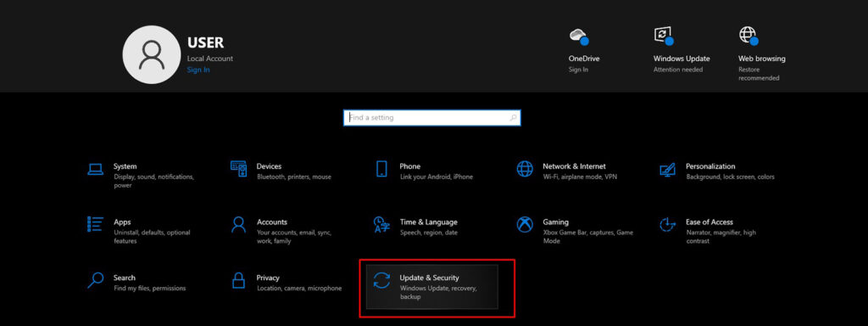868x326 pixels.
Task: Select the Apps list icon
Action: click(x=95, y=224)
